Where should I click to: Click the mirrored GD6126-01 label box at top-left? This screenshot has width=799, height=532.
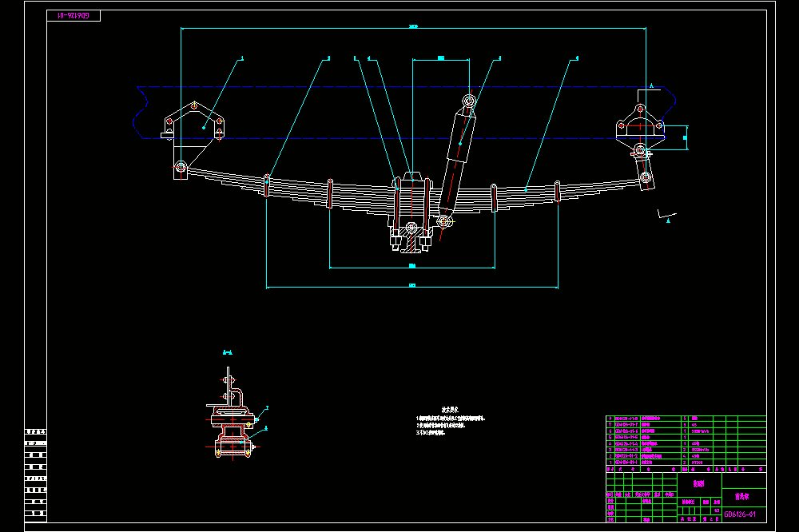click(x=74, y=16)
